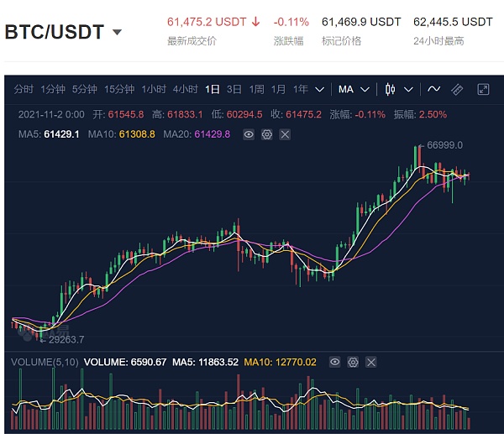Select the 4小时 interval
The width and height of the screenshot is (504, 434).
185,89
